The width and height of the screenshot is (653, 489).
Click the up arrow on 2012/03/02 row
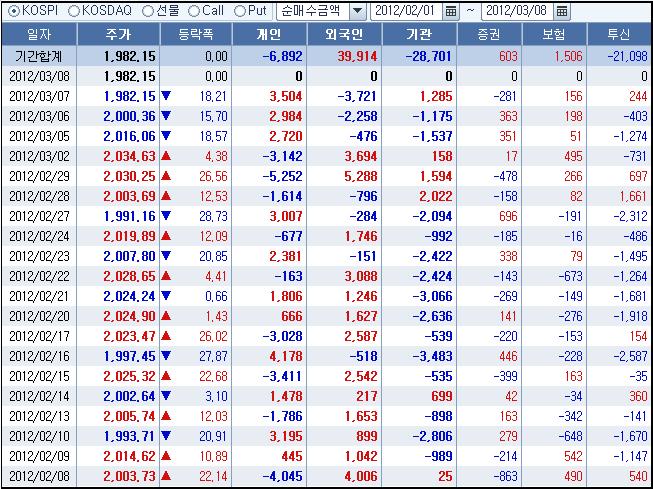tap(166, 156)
